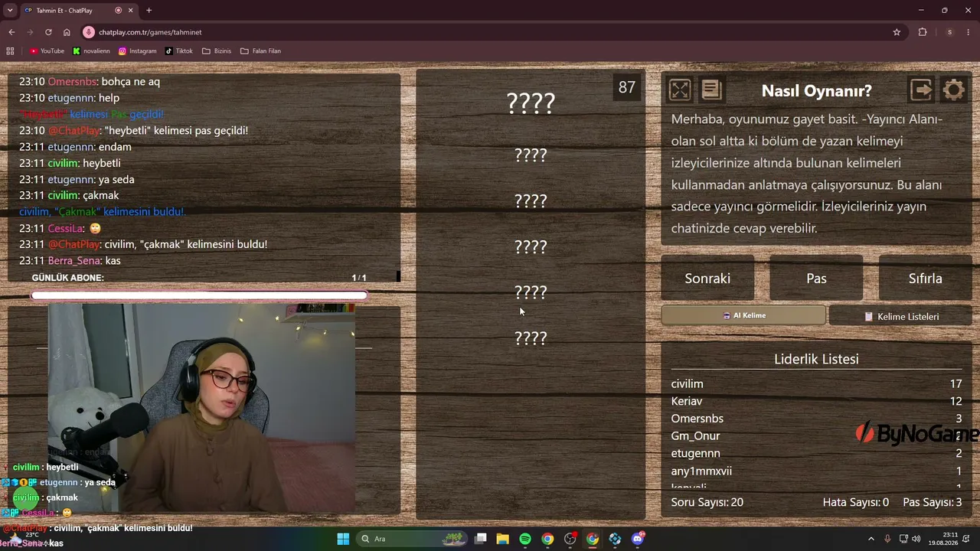Click the system tray microphone icon

pyautogui.click(x=887, y=539)
